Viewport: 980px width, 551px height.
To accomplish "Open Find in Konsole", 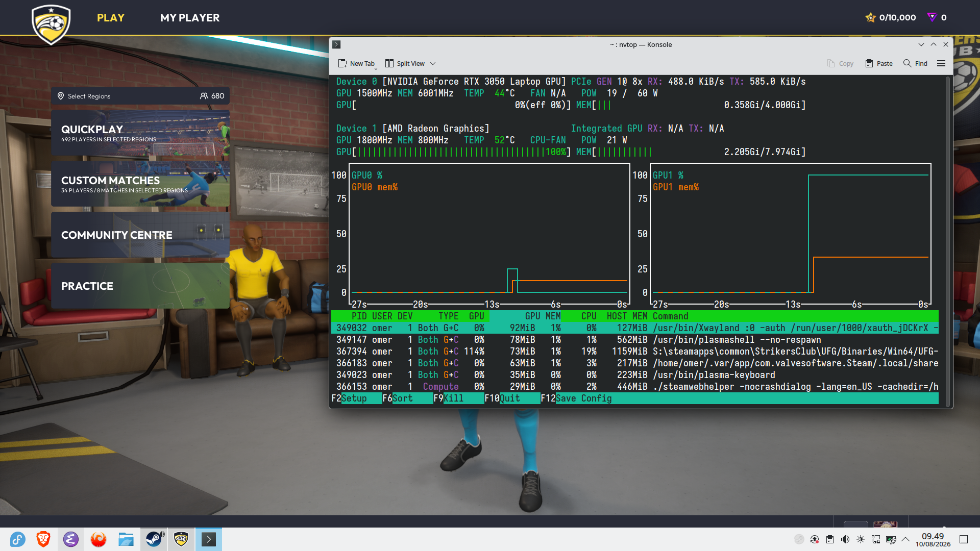I will tap(915, 63).
